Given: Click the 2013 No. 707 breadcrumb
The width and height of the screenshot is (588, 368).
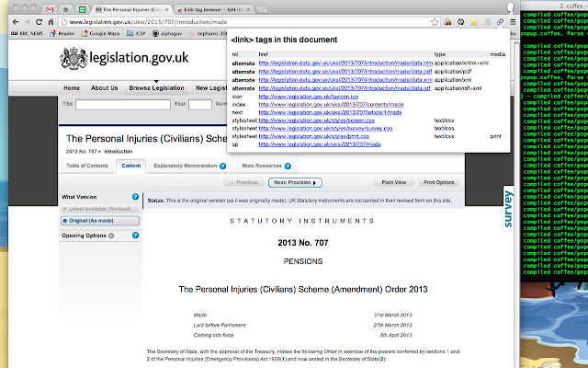Looking at the screenshot, I should point(82,152).
